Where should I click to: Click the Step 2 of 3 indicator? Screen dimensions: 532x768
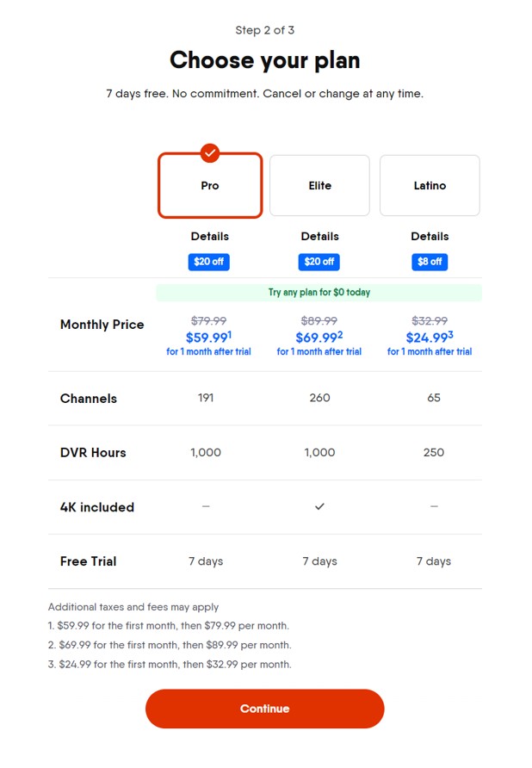[x=265, y=30]
